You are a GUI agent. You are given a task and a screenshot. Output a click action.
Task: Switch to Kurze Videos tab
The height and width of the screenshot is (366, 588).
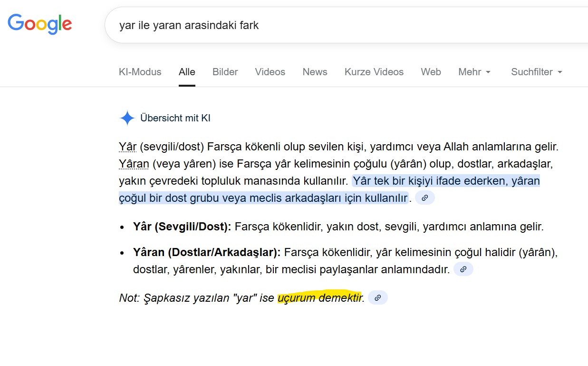click(374, 72)
